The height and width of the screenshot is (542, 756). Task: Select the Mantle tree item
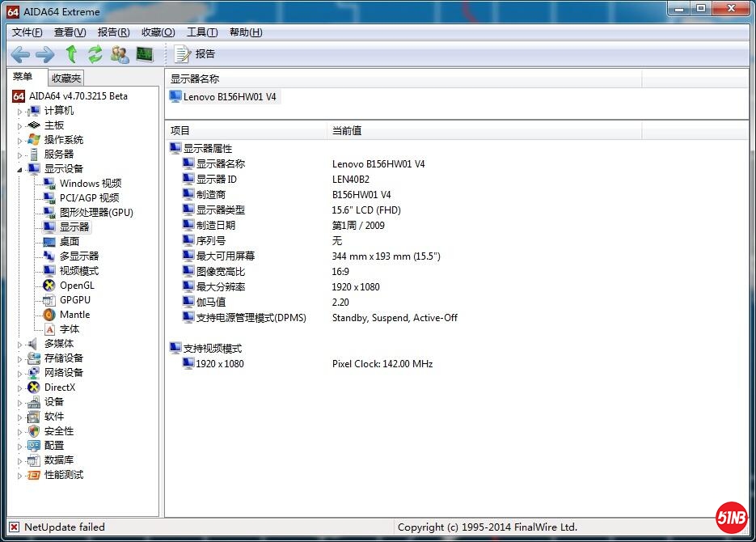pos(74,315)
